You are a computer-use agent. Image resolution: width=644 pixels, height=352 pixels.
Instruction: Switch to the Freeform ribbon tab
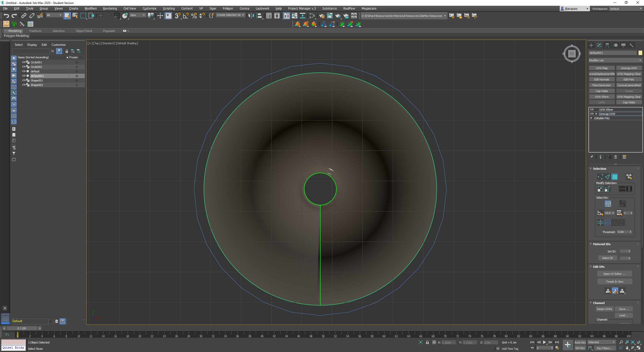point(35,31)
